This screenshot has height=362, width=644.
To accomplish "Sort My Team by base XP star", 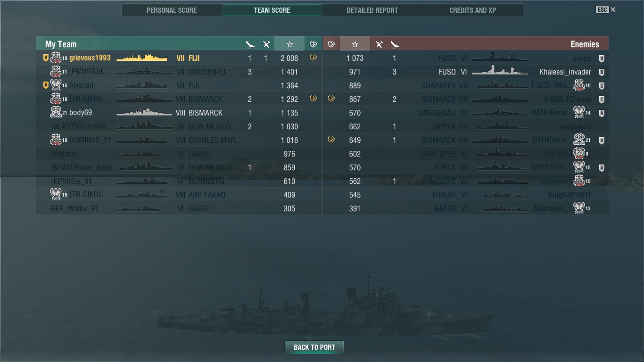I will pyautogui.click(x=289, y=44).
